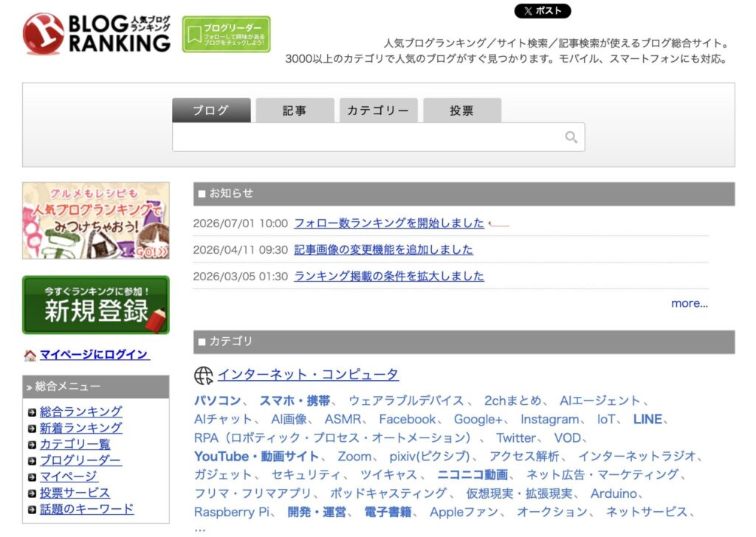The image size is (756, 537).
Task: Click the magnifying glass search icon
Action: pyautogui.click(x=571, y=137)
